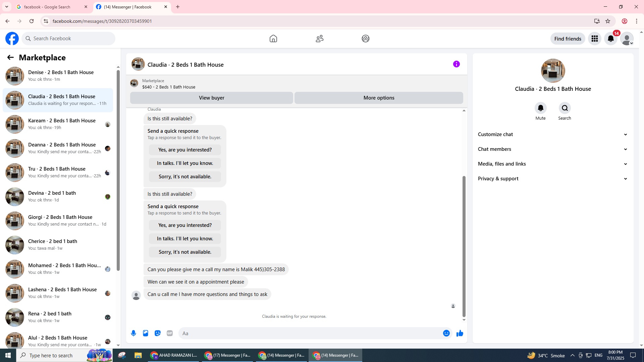This screenshot has height=362, width=644.
Task: Open the sticker picker icon
Action: tap(158, 333)
